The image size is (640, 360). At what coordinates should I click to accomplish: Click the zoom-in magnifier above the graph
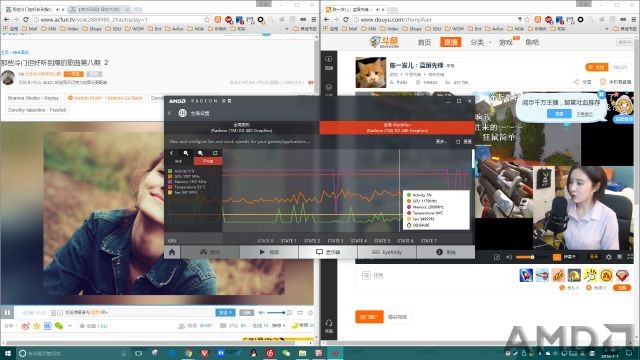coord(186,153)
